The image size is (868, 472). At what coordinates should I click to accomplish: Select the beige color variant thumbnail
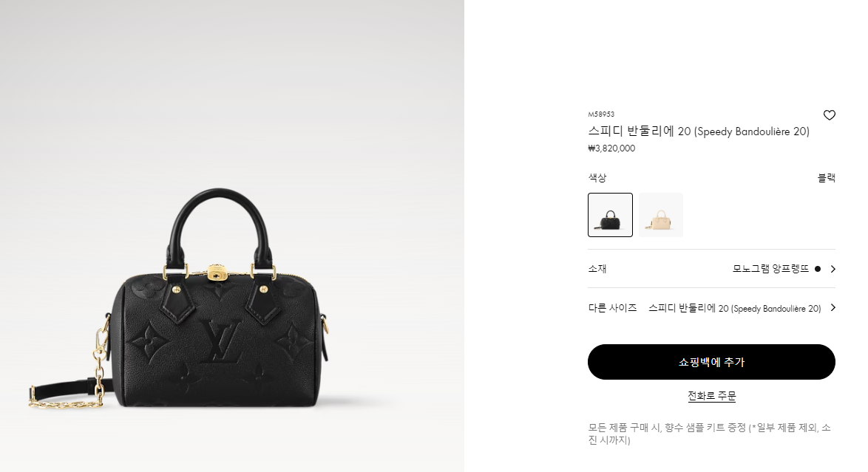pos(660,215)
